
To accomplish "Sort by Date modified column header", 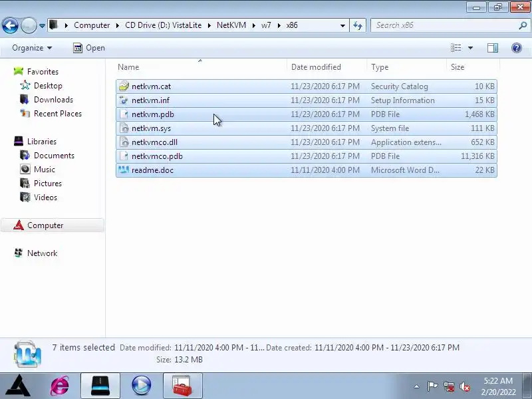I will (327, 67).
